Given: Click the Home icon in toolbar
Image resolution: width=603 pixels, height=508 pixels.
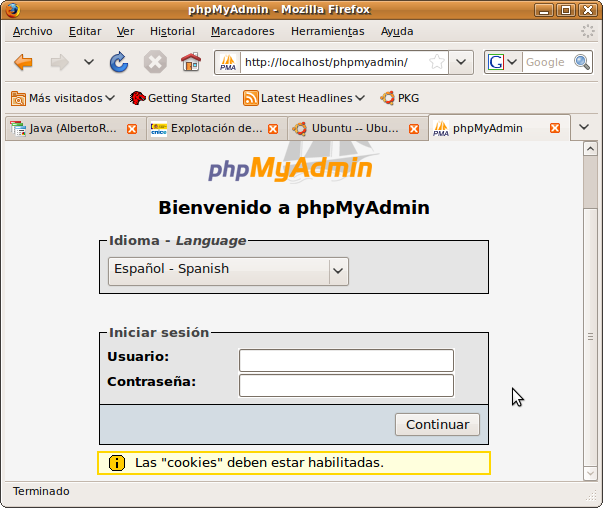Looking at the screenshot, I should 190,63.
